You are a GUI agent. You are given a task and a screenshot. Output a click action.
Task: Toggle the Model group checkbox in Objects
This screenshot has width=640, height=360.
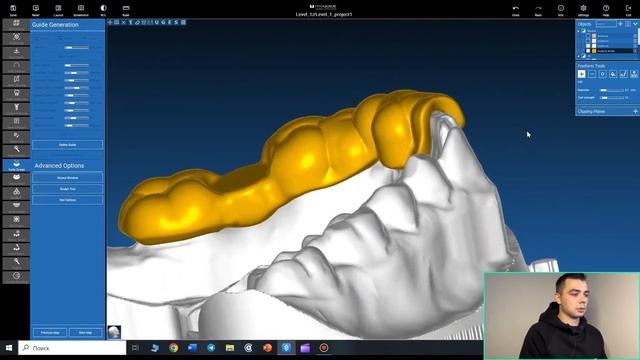pyautogui.click(x=583, y=31)
